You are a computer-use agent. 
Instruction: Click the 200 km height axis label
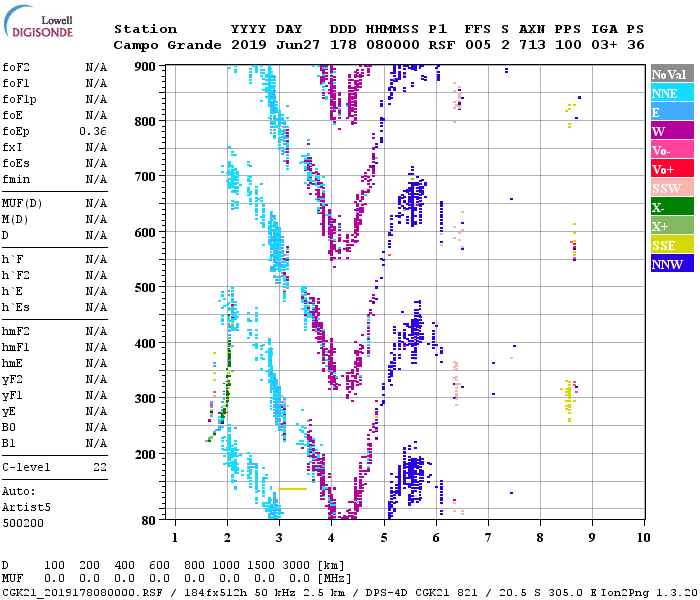[x=145, y=454]
